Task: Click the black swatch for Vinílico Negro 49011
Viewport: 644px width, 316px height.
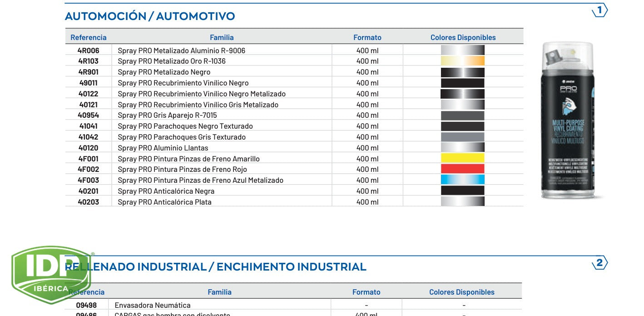Action: click(x=463, y=83)
